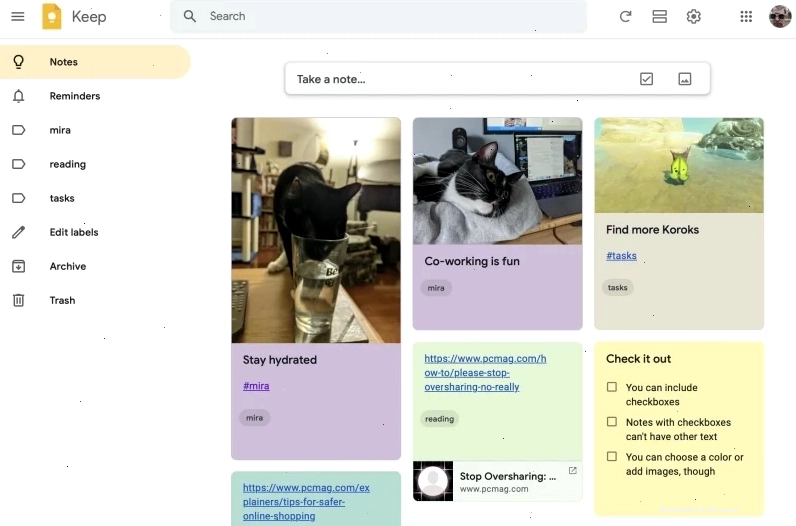Follow the #tasks hashtag link

621,256
